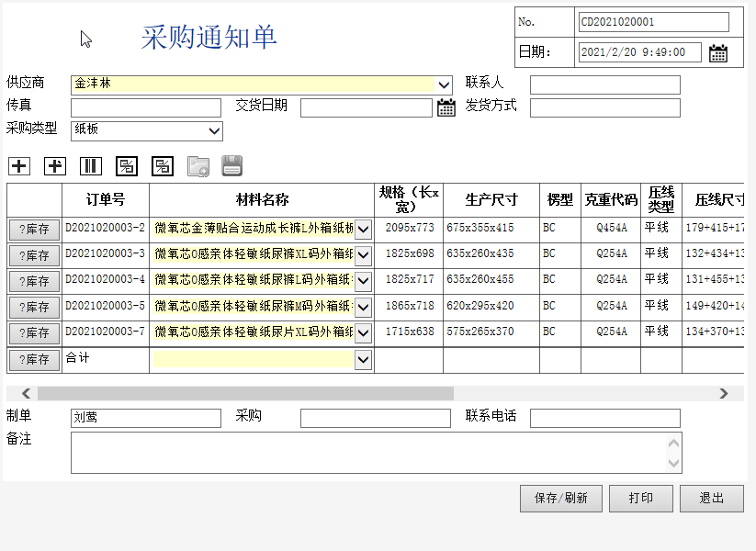Focus the 备注 text area
756x551 pixels.
367,452
